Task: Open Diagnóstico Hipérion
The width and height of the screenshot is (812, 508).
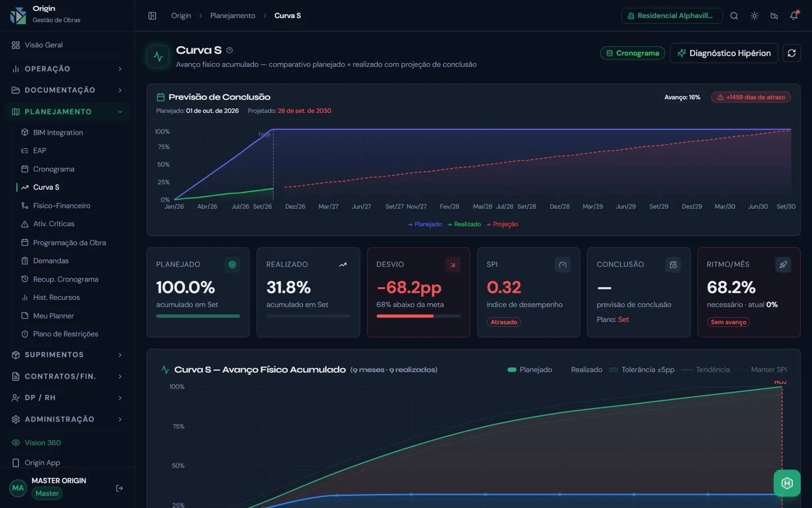Action: (724, 53)
